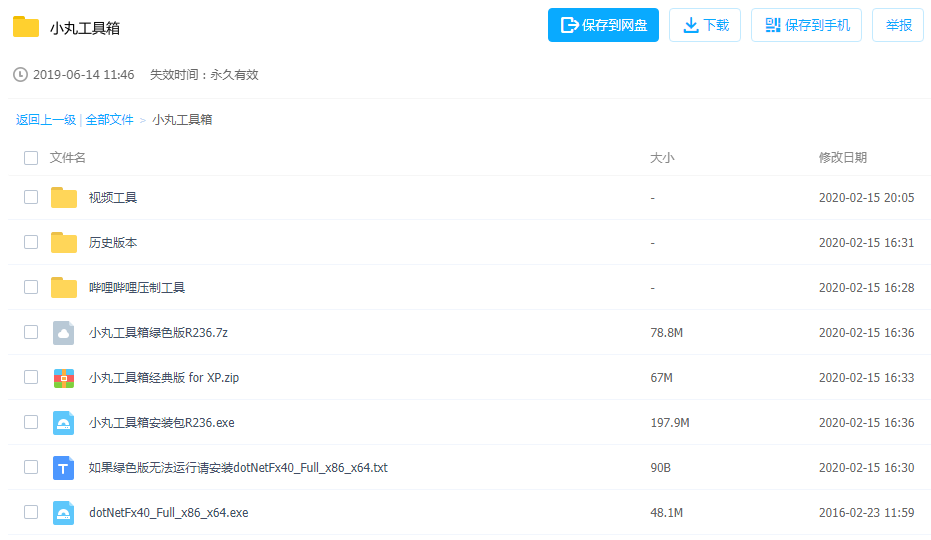
Task: Click date 2020-02-15 16:33
Action: click(866, 378)
